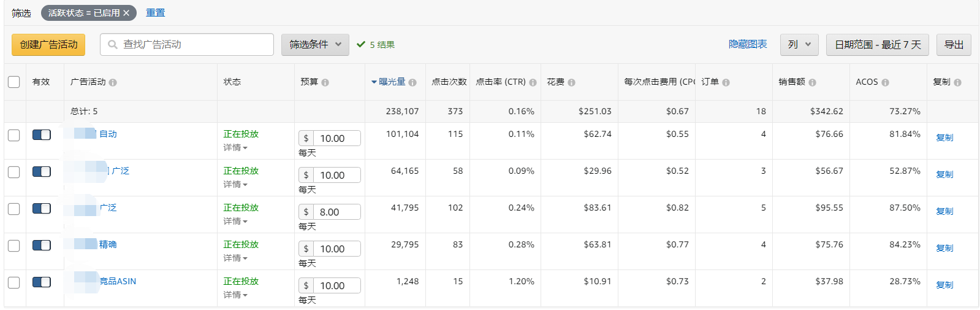
Task: Expand 详情 for the $83.61 campaign
Action: pos(235,222)
